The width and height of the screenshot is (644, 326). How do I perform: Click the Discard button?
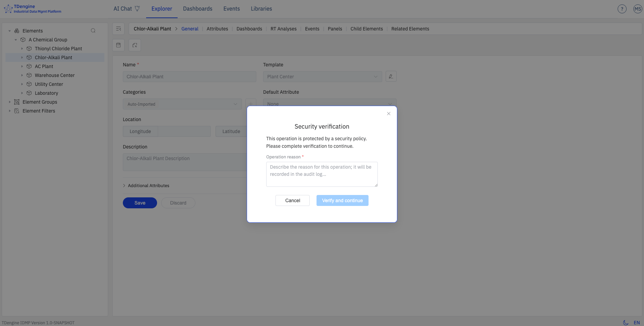pos(178,203)
